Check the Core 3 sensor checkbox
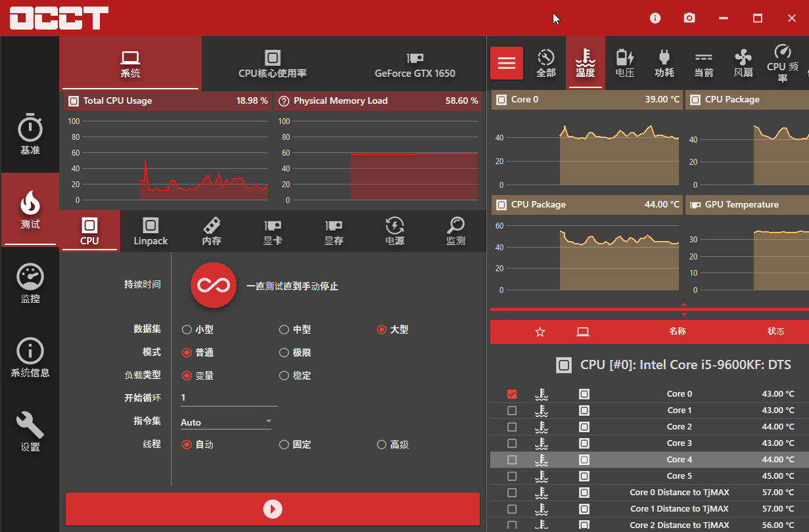809x532 pixels. [x=512, y=443]
